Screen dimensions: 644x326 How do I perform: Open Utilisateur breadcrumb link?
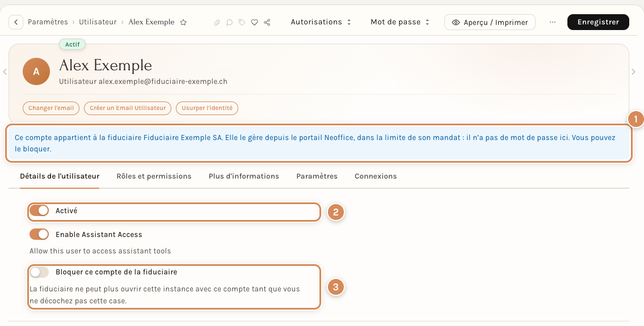(x=98, y=22)
